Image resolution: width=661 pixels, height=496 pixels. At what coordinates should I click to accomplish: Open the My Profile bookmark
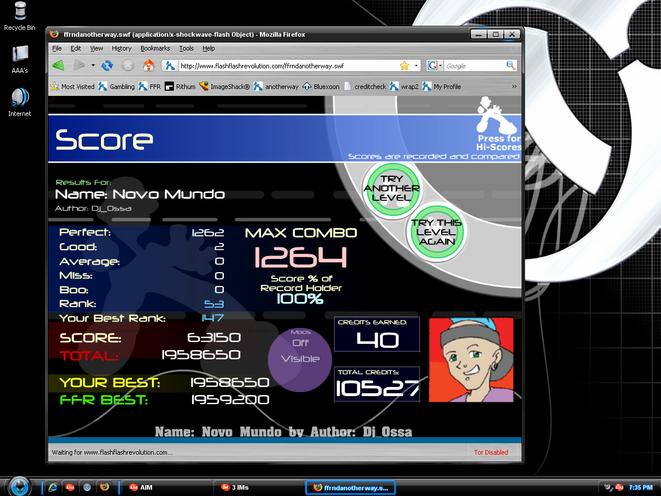click(x=442, y=86)
